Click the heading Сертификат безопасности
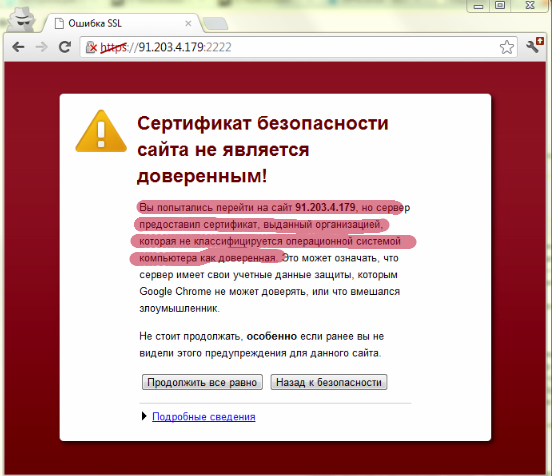This screenshot has height=476, width=552. (263, 123)
